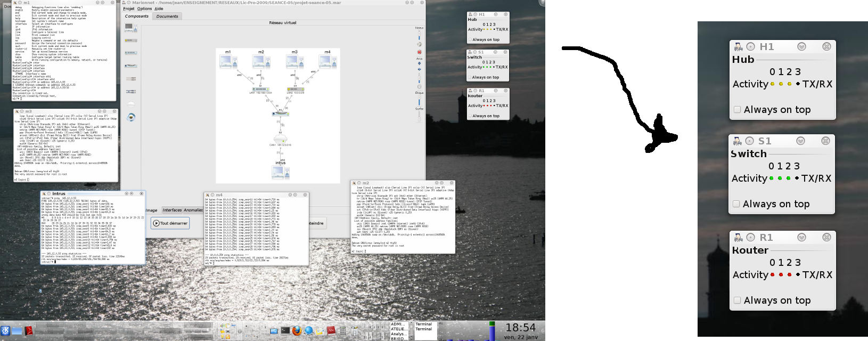
Task: Select the straight cable icon in Marionnet palette
Action: tap(131, 78)
